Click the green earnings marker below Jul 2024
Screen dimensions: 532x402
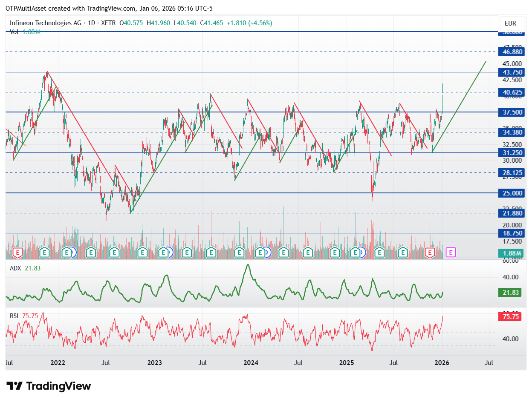(308, 253)
